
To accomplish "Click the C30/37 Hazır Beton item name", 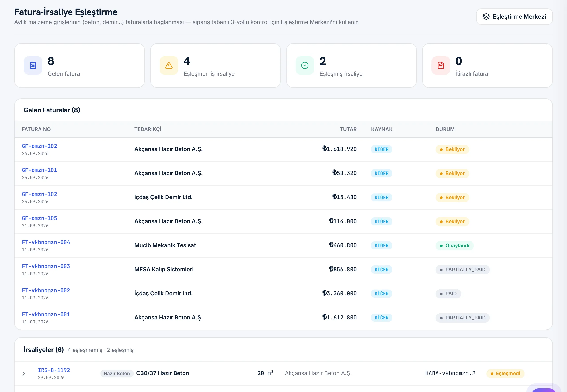I will click(162, 373).
